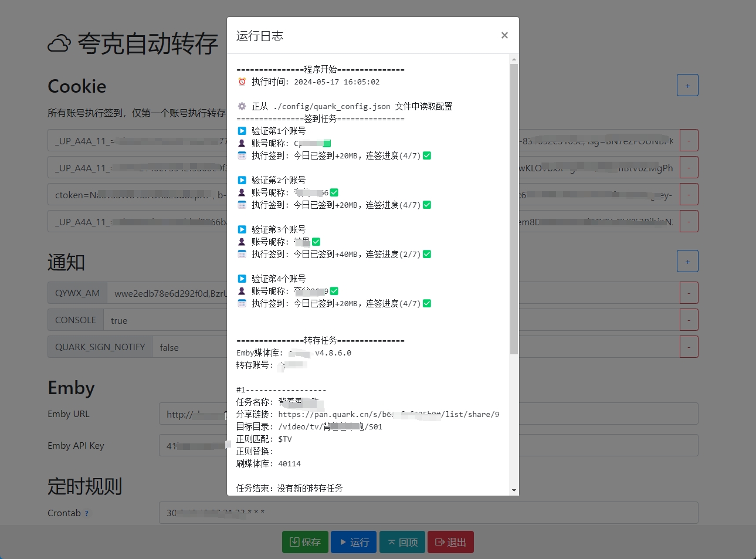Click the 保存 save button
Viewport: 756px width, 559px height.
[x=305, y=541]
